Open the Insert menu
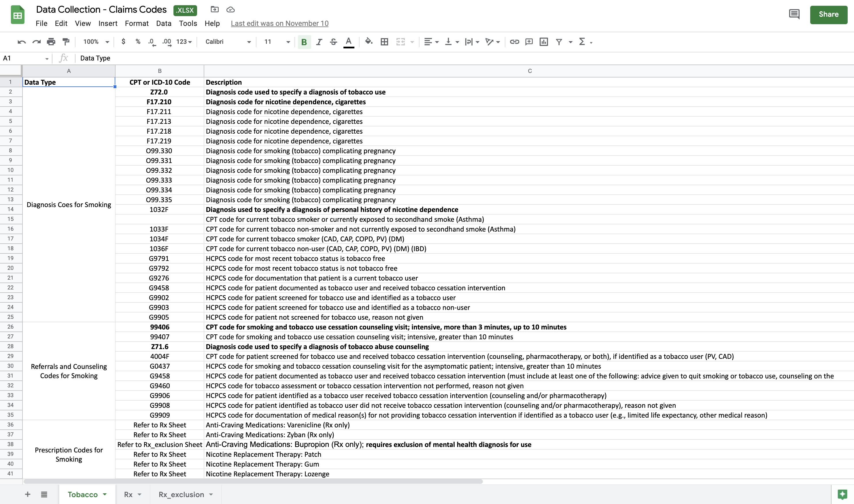This screenshot has height=504, width=854. pos(108,23)
